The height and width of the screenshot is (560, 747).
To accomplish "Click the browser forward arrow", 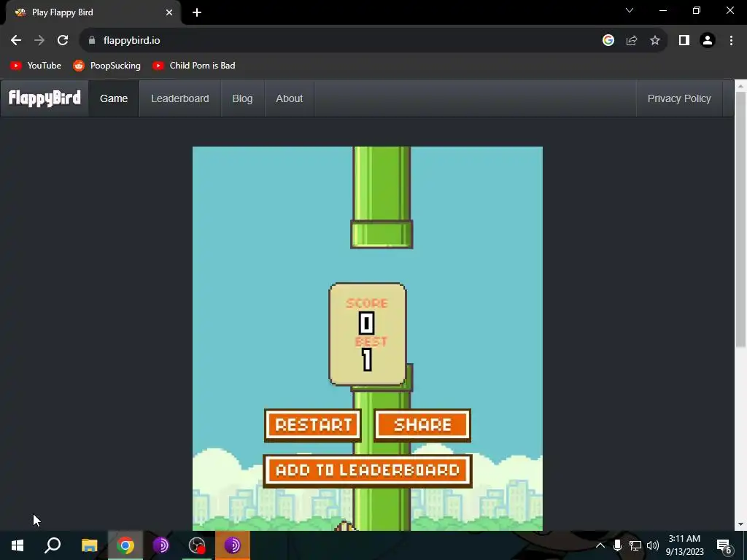I will click(x=39, y=41).
